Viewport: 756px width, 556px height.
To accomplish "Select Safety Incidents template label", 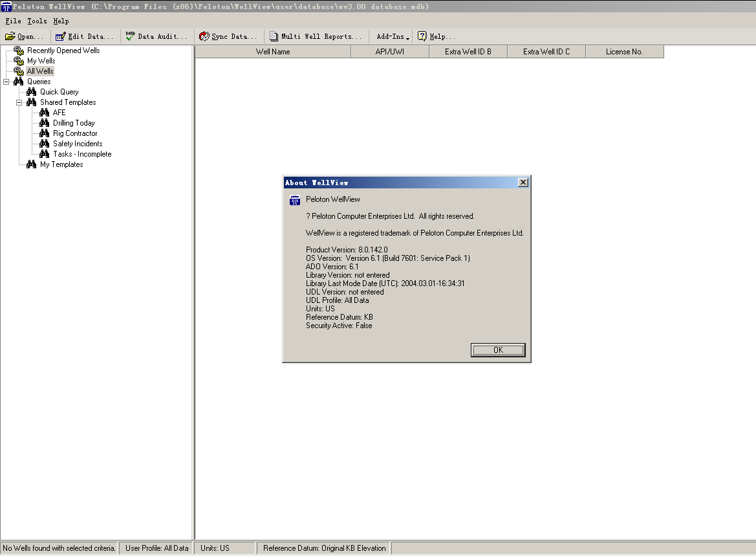I will [x=78, y=144].
